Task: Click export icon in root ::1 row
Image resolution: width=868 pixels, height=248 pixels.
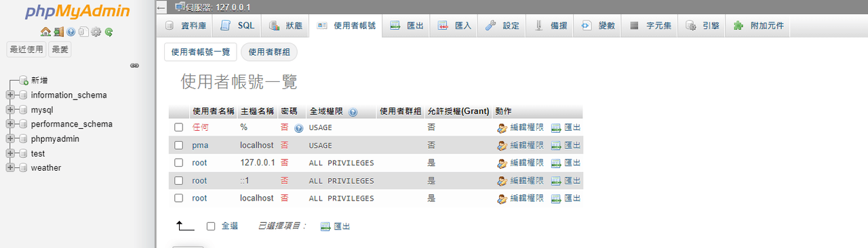Action: point(556,180)
